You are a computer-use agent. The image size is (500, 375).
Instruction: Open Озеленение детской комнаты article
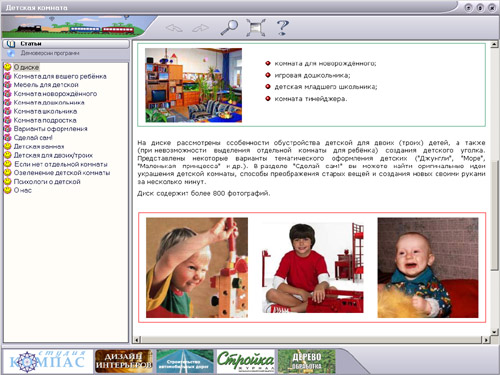62,173
